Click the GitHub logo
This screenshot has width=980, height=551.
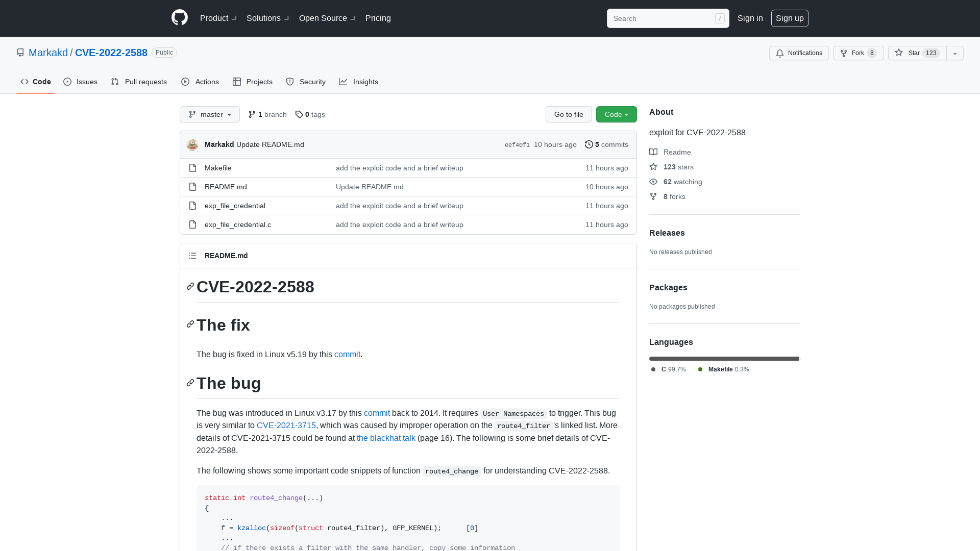click(x=179, y=18)
